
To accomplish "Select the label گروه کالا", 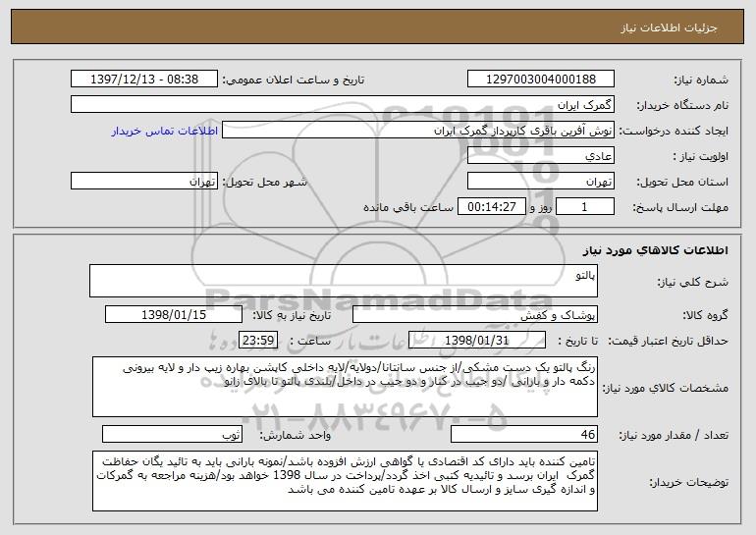I will click(705, 315).
